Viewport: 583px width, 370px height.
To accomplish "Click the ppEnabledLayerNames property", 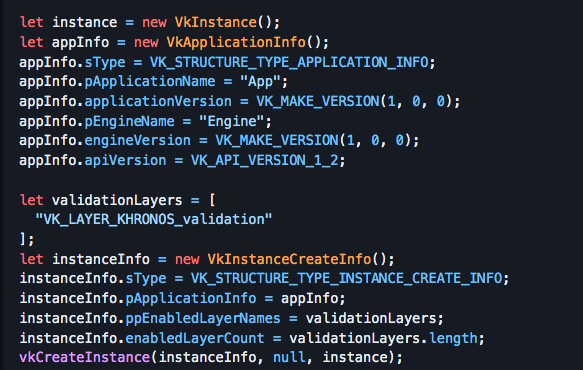I will point(203,318).
